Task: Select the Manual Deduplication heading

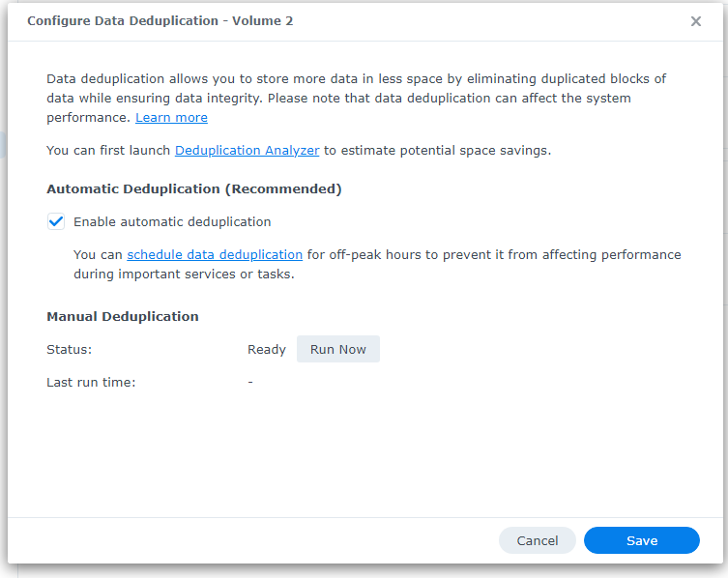Action: (x=123, y=317)
